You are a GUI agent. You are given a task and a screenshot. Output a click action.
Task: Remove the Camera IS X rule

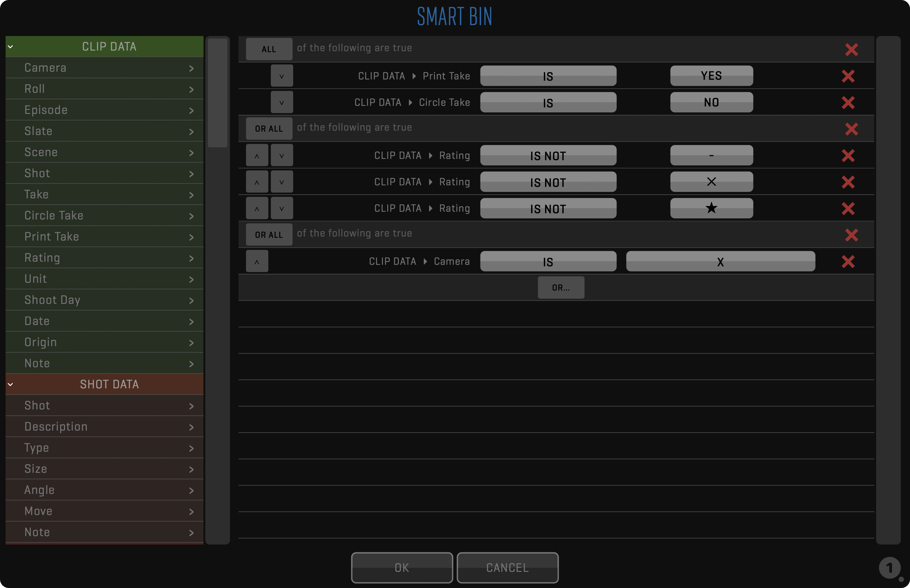848,261
